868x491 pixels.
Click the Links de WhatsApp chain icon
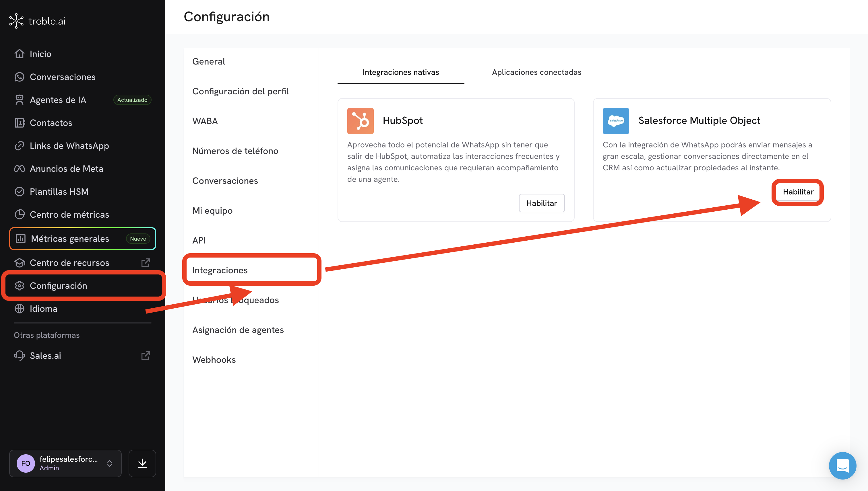[20, 146]
